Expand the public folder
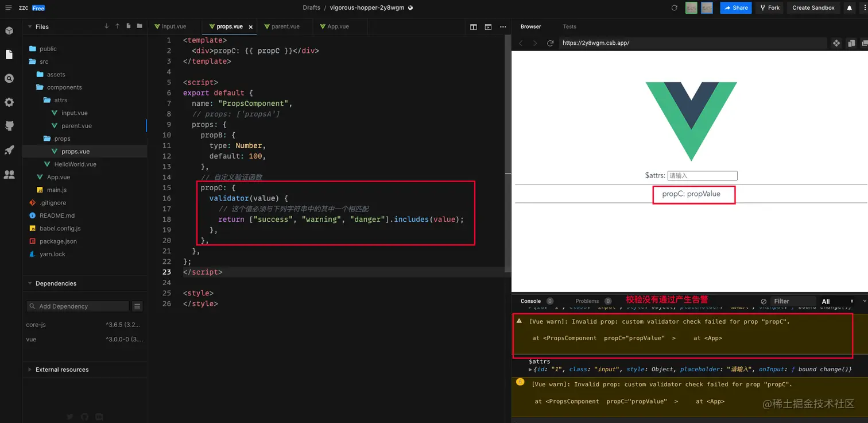The height and width of the screenshot is (423, 868). coord(44,49)
